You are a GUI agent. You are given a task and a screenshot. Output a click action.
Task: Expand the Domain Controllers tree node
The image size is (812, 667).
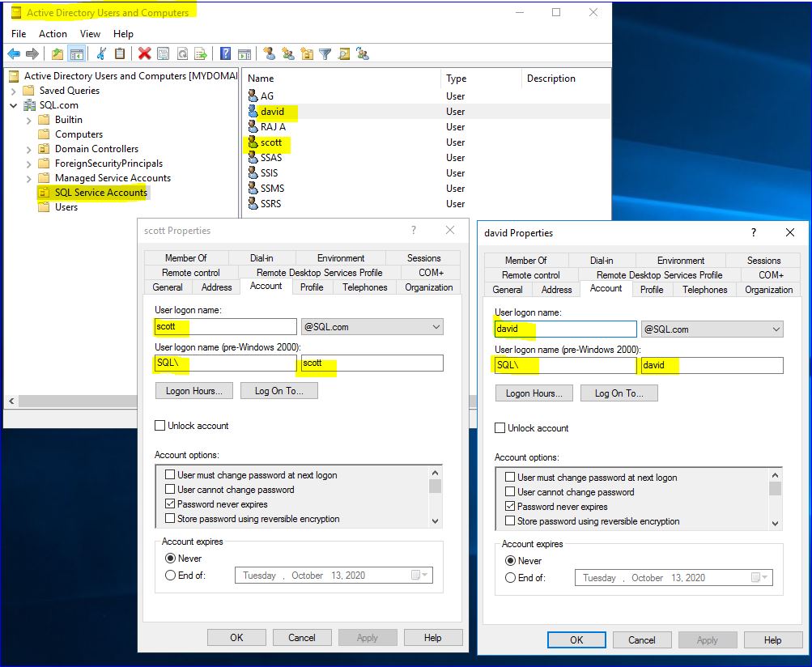point(29,149)
